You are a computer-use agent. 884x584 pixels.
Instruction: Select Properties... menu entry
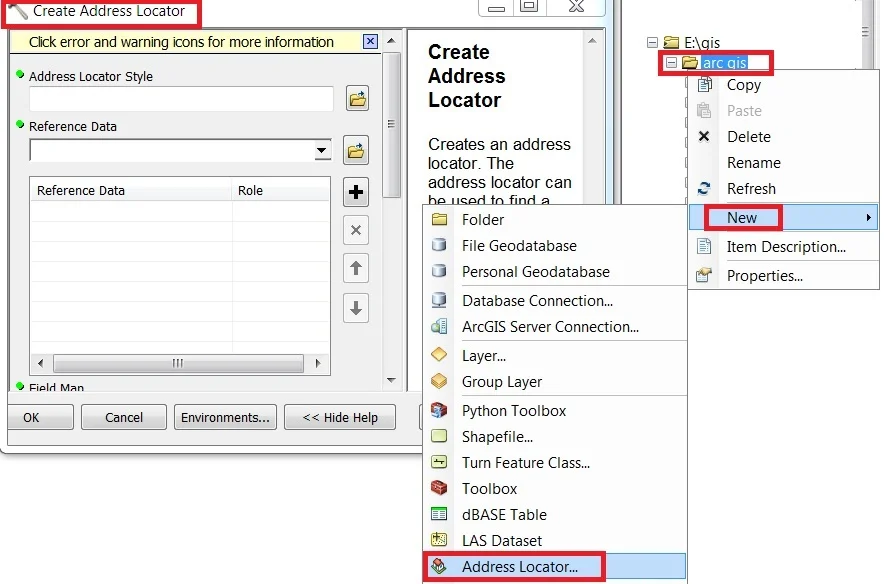pos(764,276)
